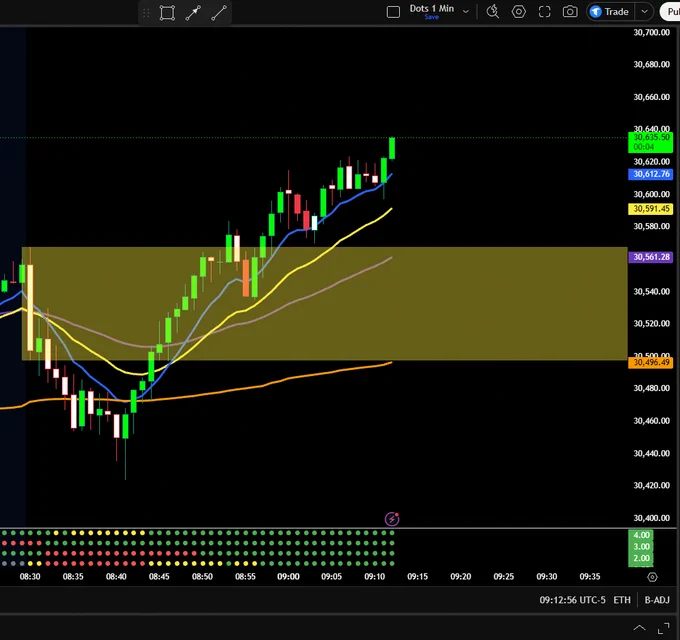Viewport: 680px width, 640px height.
Task: Click the 2.00 indicator scale label
Action: [641, 558]
